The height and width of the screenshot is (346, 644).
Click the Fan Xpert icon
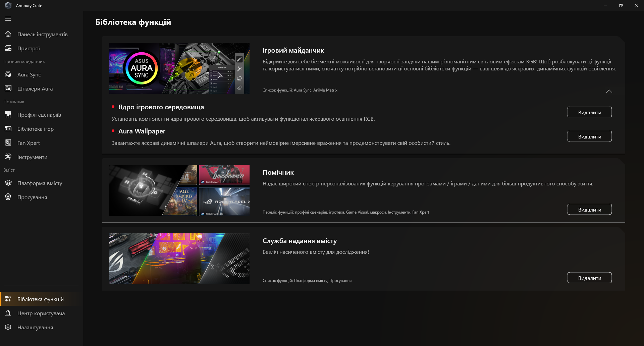(8, 143)
